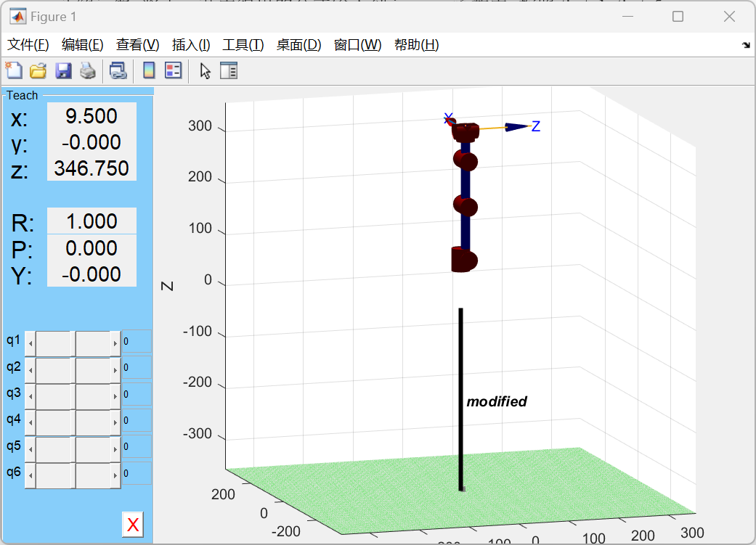Click the q3 value field

(137, 394)
